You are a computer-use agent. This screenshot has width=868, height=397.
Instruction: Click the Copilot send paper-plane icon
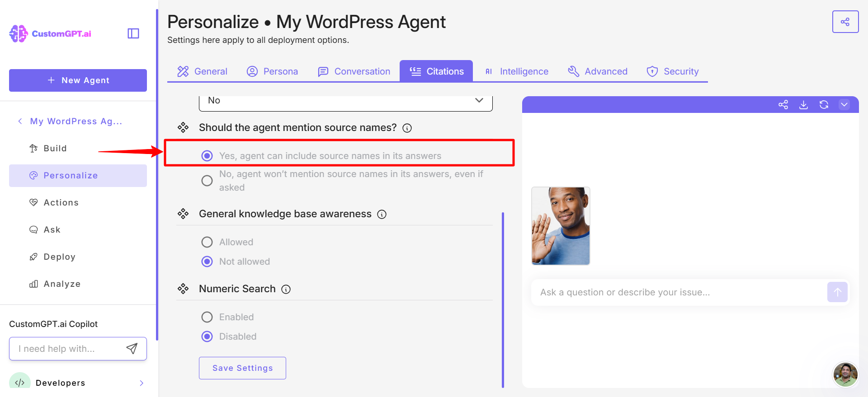pyautogui.click(x=132, y=349)
